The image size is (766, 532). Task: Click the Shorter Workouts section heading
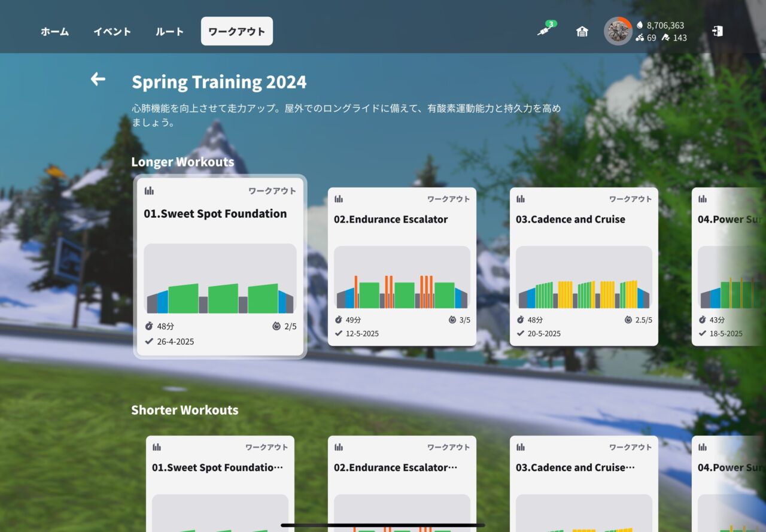pos(185,410)
